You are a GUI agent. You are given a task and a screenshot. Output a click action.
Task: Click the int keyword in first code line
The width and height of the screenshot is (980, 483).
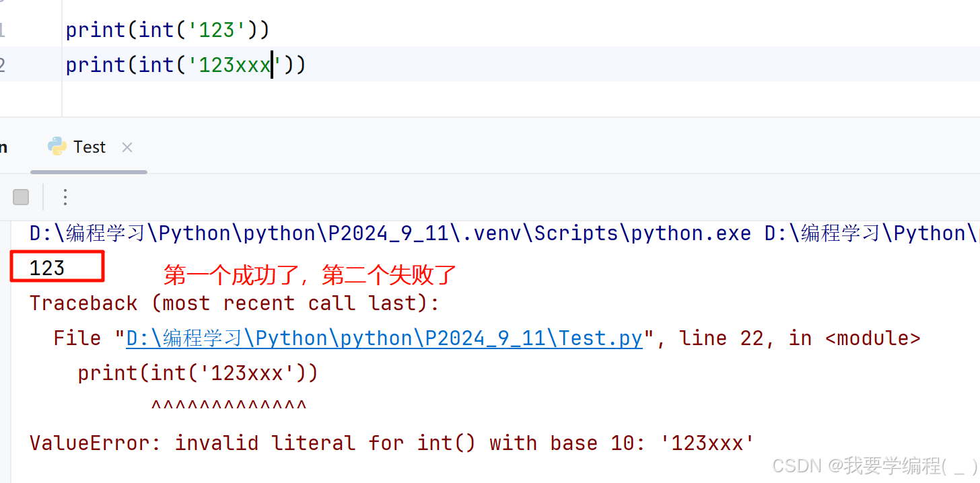click(x=157, y=30)
